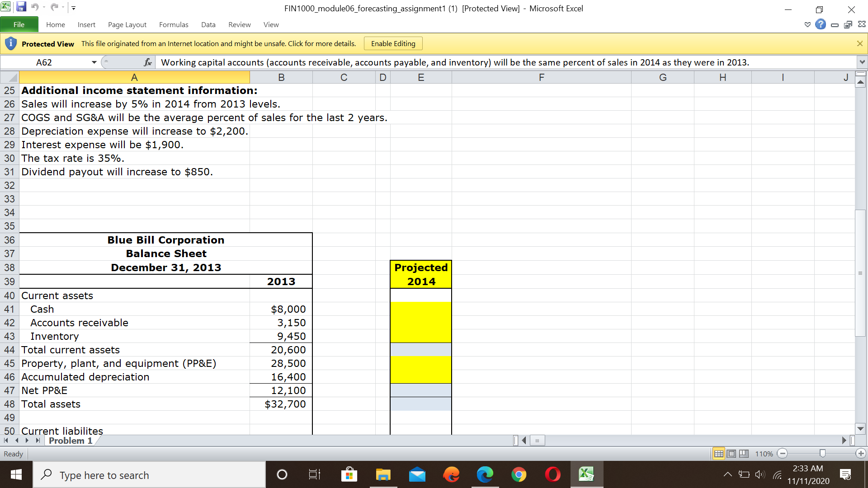Open the File tab

pyautogui.click(x=19, y=24)
